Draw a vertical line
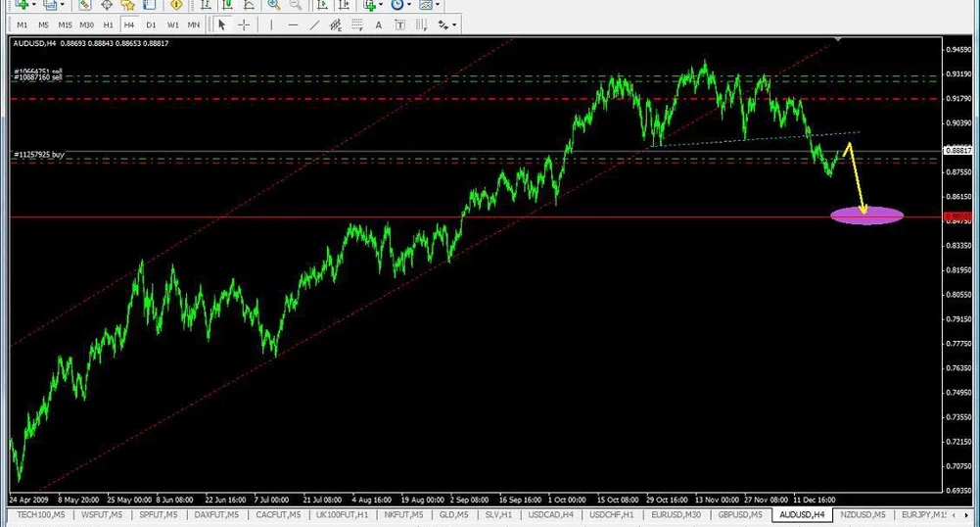This screenshot has width=980, height=527. (271, 24)
